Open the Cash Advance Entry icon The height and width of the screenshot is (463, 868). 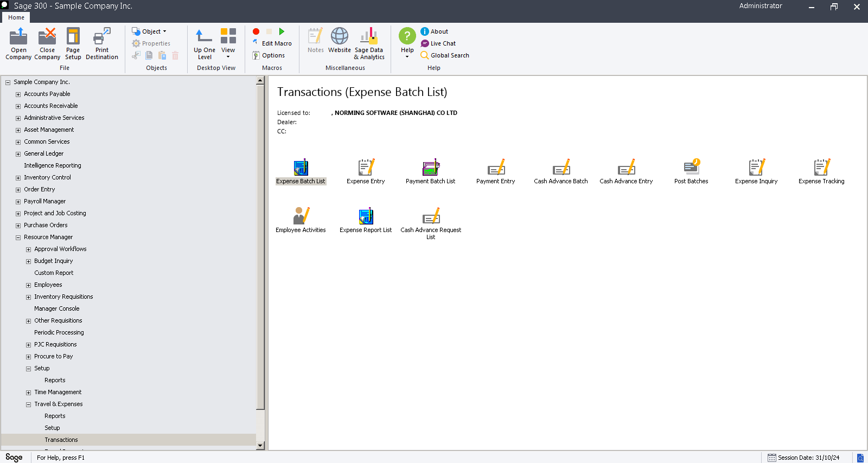(x=626, y=168)
